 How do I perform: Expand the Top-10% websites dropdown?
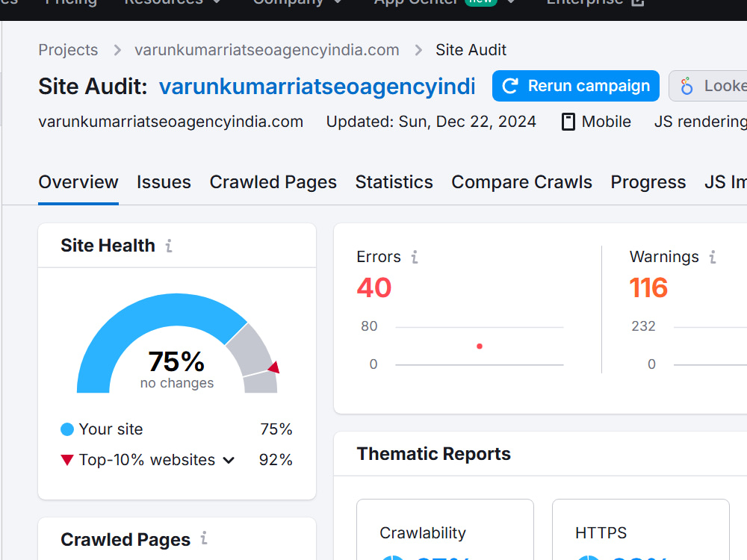[x=229, y=461]
